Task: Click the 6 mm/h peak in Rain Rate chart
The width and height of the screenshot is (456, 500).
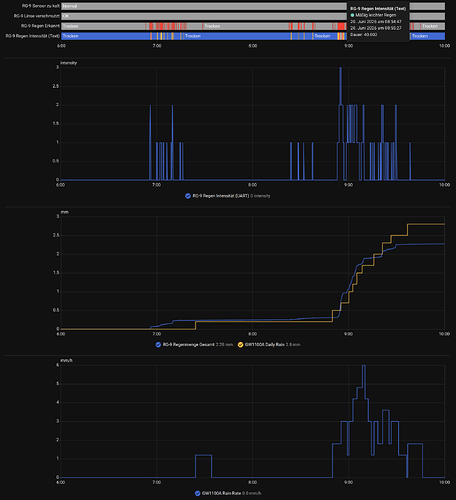Action: pos(364,365)
